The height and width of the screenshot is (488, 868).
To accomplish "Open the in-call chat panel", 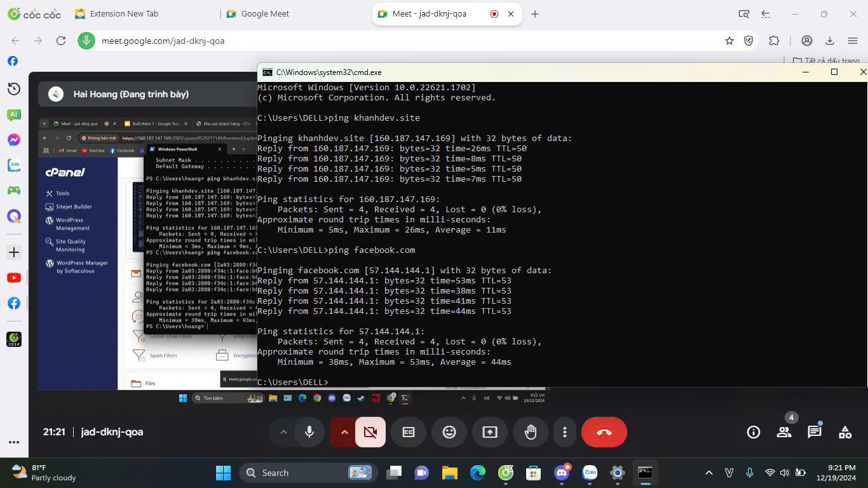I will click(x=815, y=432).
